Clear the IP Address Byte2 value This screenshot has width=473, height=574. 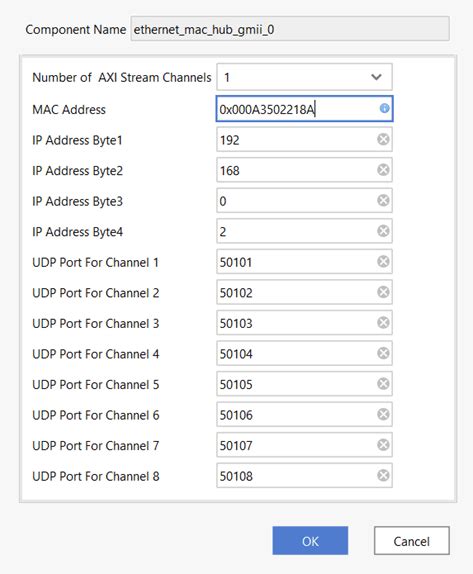383,170
